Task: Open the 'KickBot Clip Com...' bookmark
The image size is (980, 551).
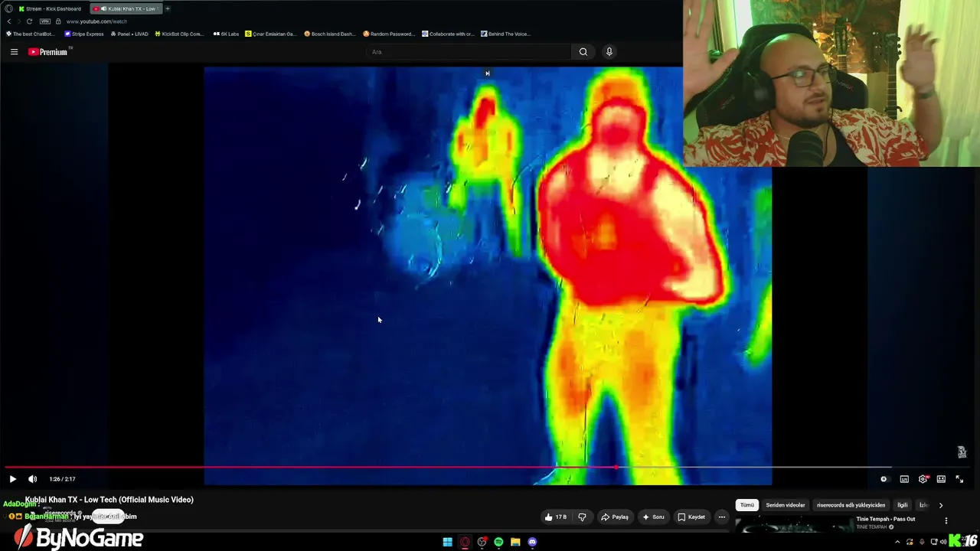Action: coord(180,34)
